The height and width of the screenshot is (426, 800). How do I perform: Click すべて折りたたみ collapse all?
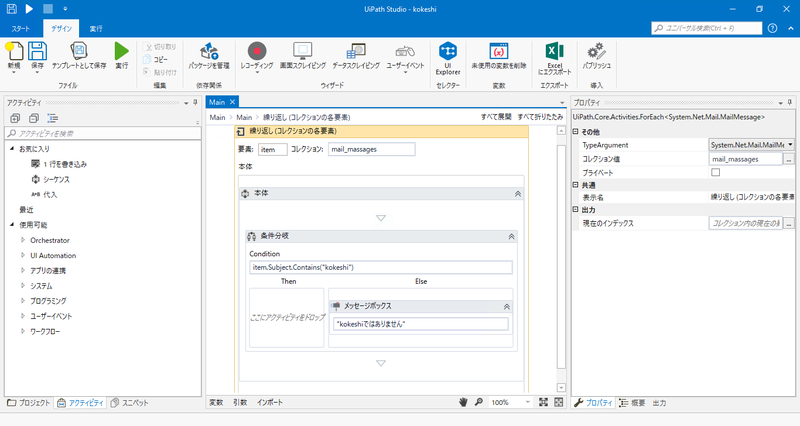point(540,117)
